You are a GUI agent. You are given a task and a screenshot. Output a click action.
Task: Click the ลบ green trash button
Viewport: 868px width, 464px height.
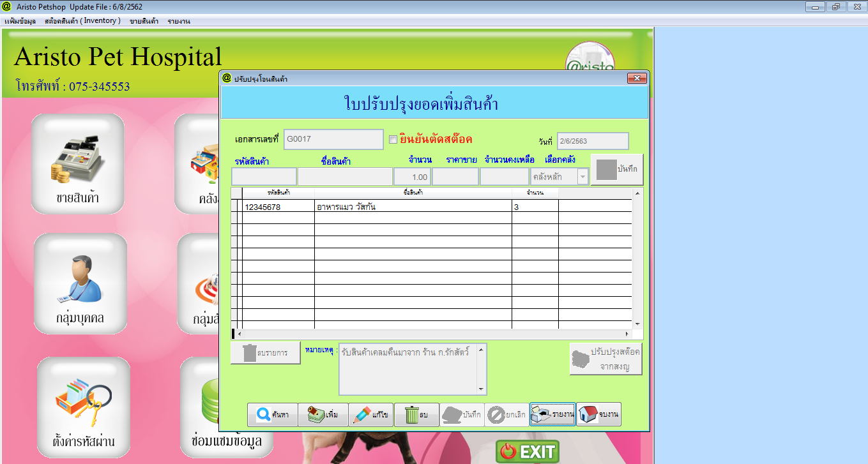[x=416, y=415]
